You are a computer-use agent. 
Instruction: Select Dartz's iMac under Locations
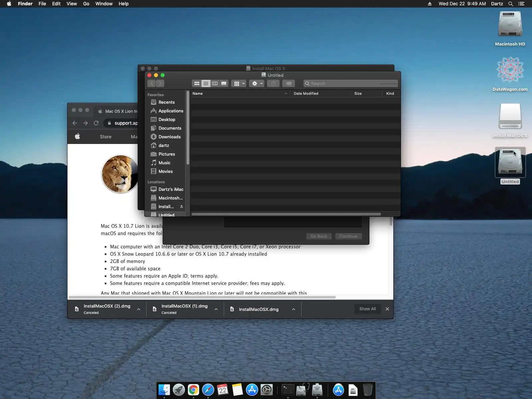[x=166, y=189]
